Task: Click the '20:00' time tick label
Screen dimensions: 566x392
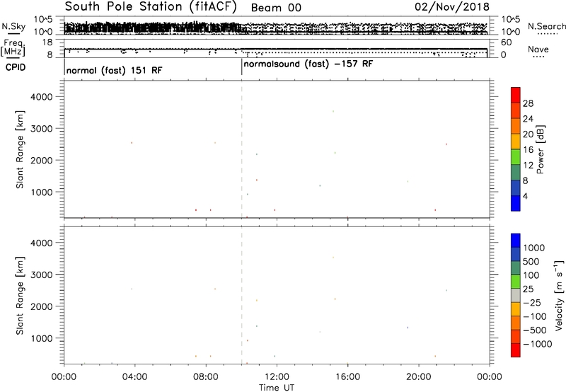Action: pyautogui.click(x=418, y=377)
